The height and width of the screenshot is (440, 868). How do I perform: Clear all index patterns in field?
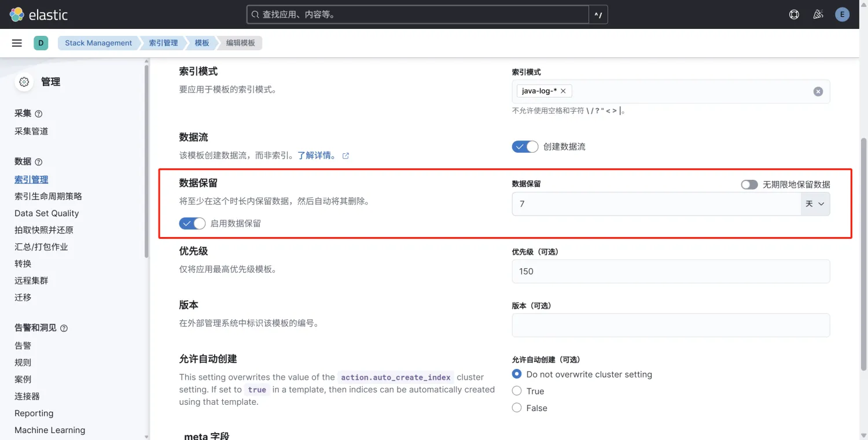(818, 91)
